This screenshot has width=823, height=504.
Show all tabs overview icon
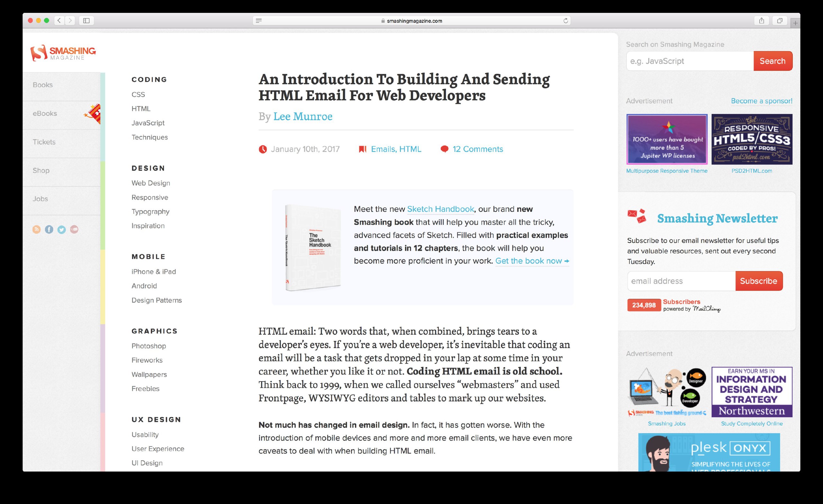pos(780,20)
